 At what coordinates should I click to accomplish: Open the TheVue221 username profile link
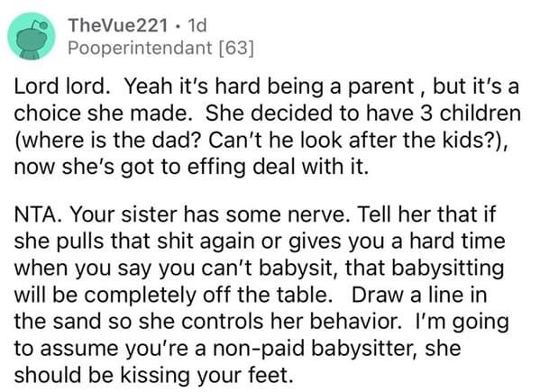(118, 25)
